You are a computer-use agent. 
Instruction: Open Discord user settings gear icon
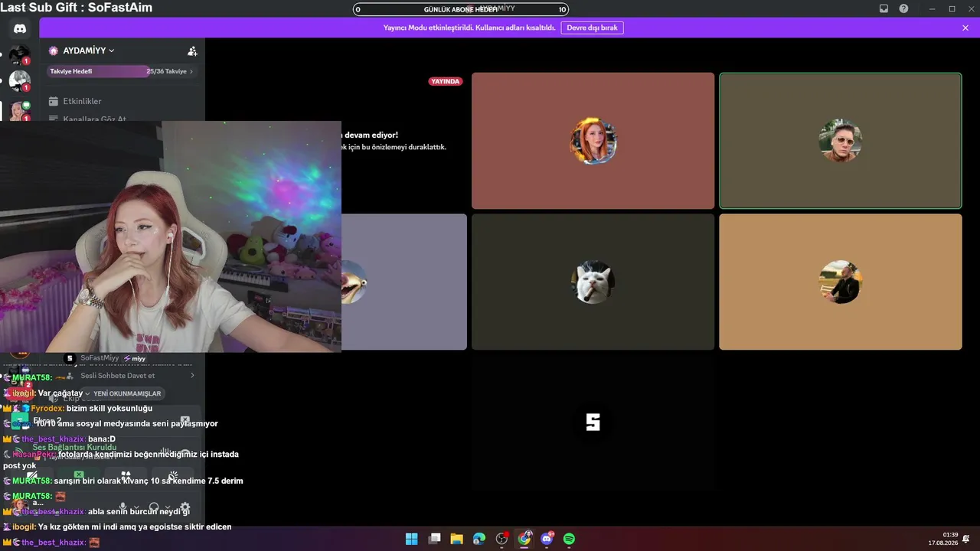185,507
